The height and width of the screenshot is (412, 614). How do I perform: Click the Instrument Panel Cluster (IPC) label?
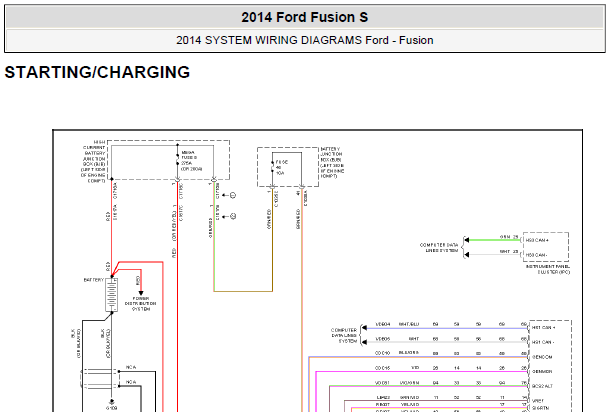tap(548, 269)
